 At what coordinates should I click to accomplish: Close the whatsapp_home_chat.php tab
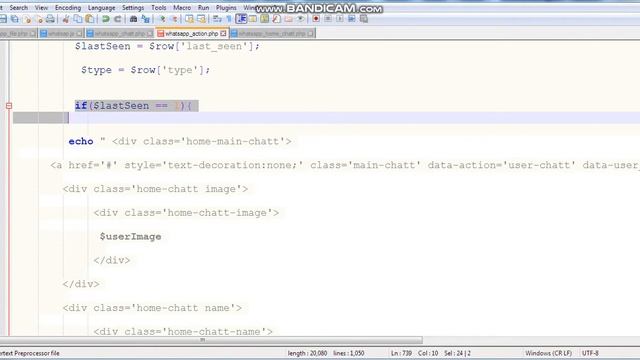(311, 33)
